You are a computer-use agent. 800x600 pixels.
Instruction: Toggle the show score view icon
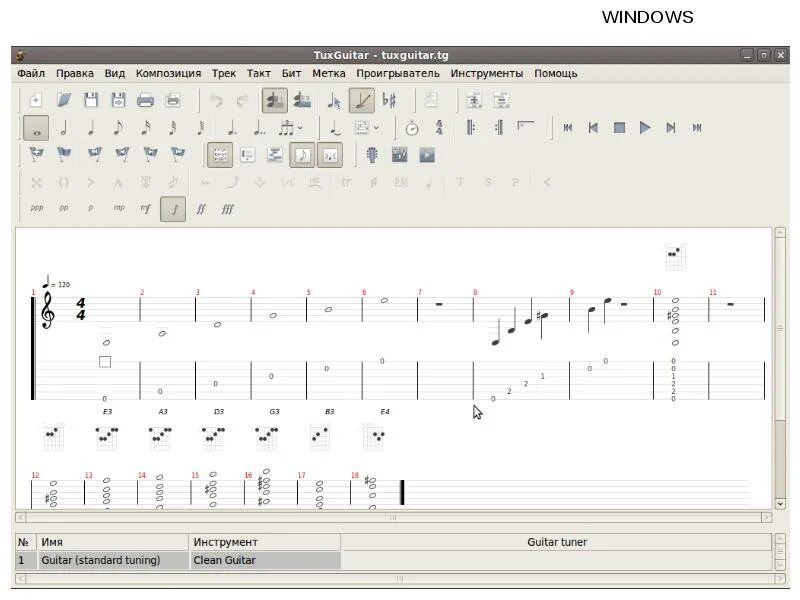302,155
